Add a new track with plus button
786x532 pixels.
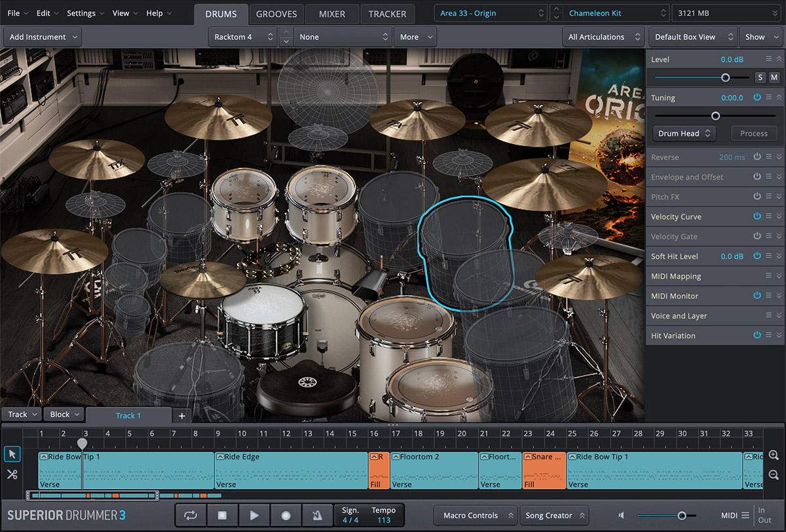click(x=181, y=415)
